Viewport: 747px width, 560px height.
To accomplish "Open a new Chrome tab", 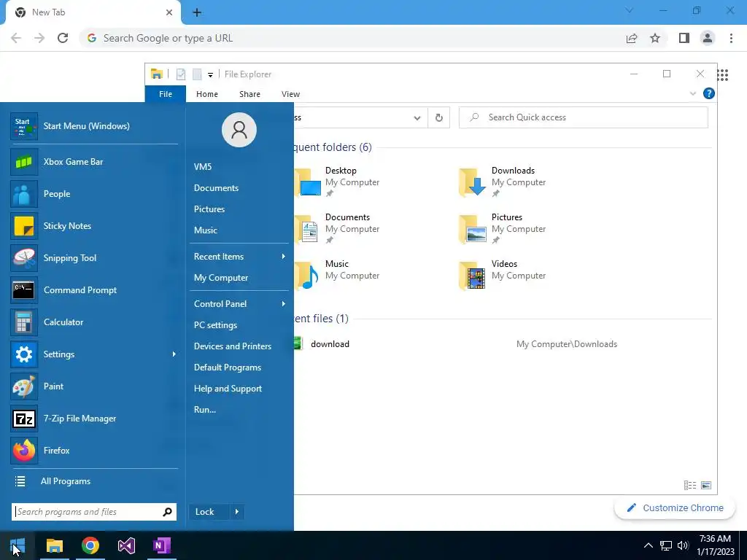I will click(x=197, y=12).
